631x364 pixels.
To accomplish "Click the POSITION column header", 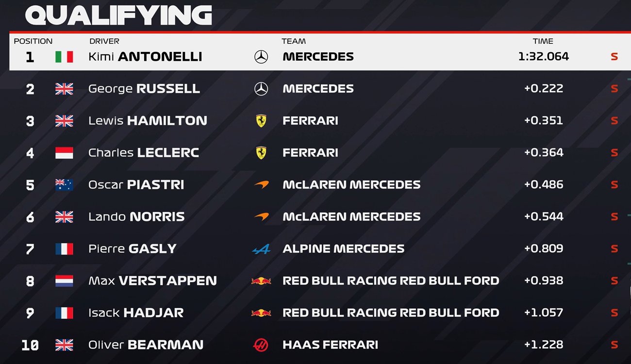I will pos(33,41).
